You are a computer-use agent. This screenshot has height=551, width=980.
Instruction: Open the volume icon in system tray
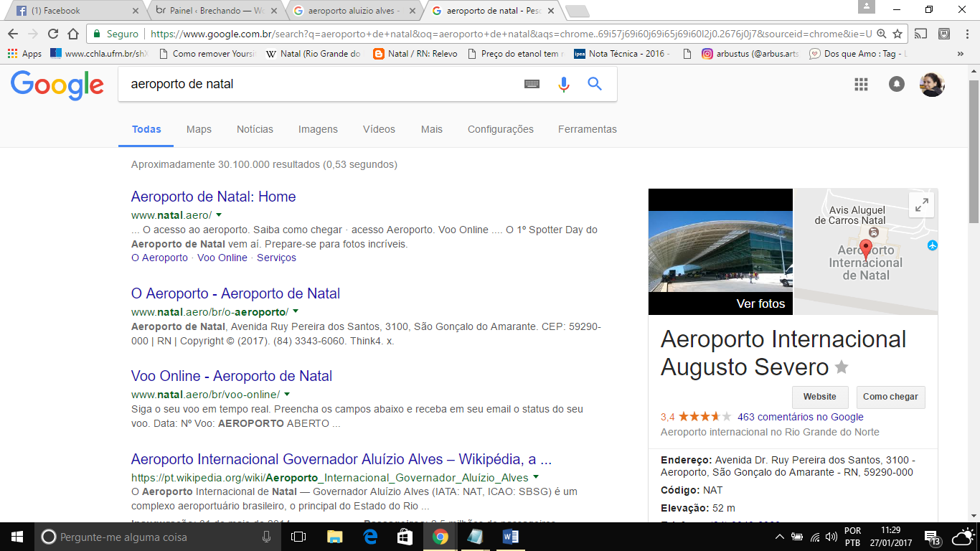point(831,537)
